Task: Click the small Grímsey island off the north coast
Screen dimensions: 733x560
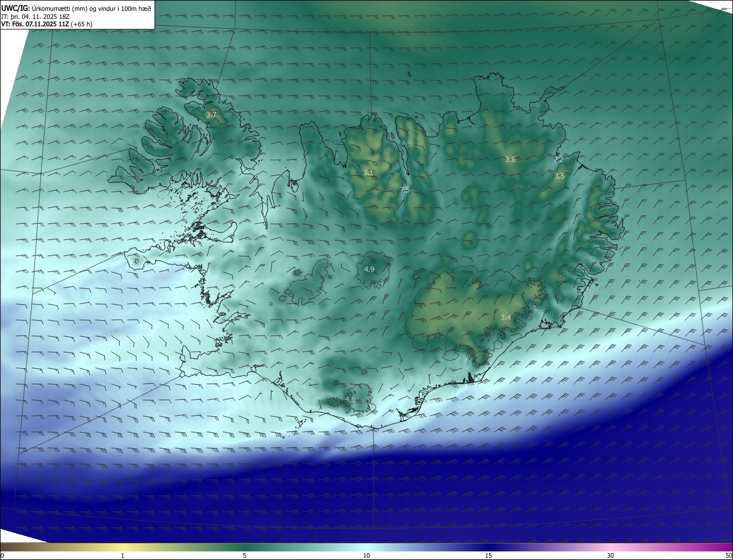Action: pyautogui.click(x=410, y=73)
